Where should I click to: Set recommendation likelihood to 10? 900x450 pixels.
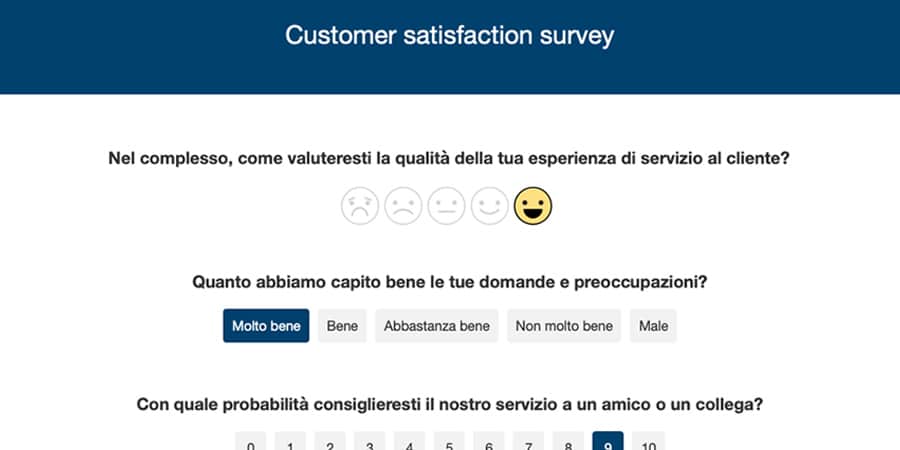tap(648, 442)
